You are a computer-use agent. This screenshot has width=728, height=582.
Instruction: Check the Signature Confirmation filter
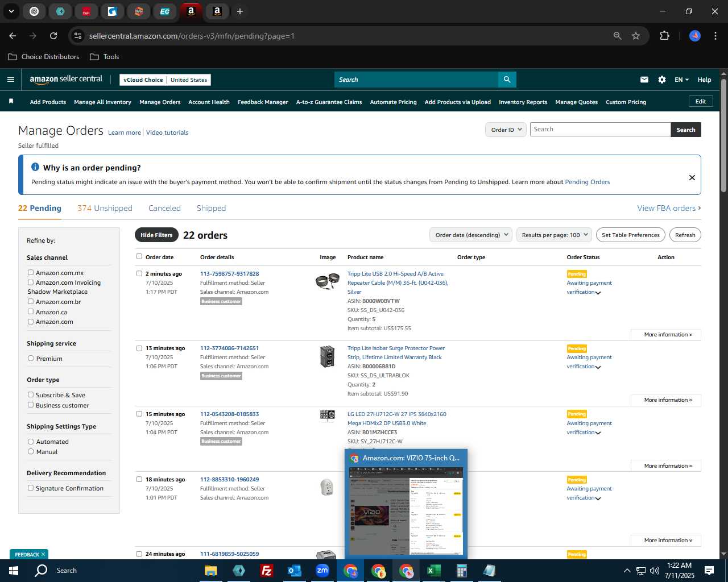(31, 488)
